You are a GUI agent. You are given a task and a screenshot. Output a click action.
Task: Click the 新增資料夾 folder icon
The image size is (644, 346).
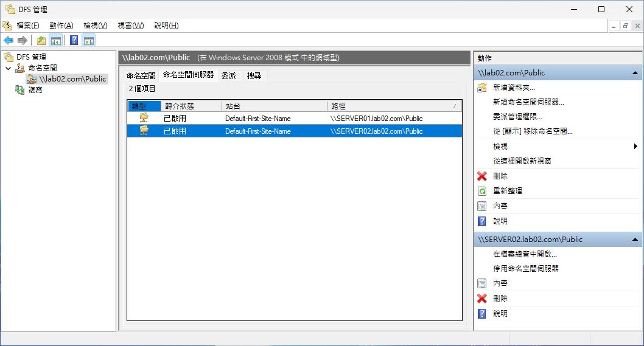pyautogui.click(x=482, y=88)
